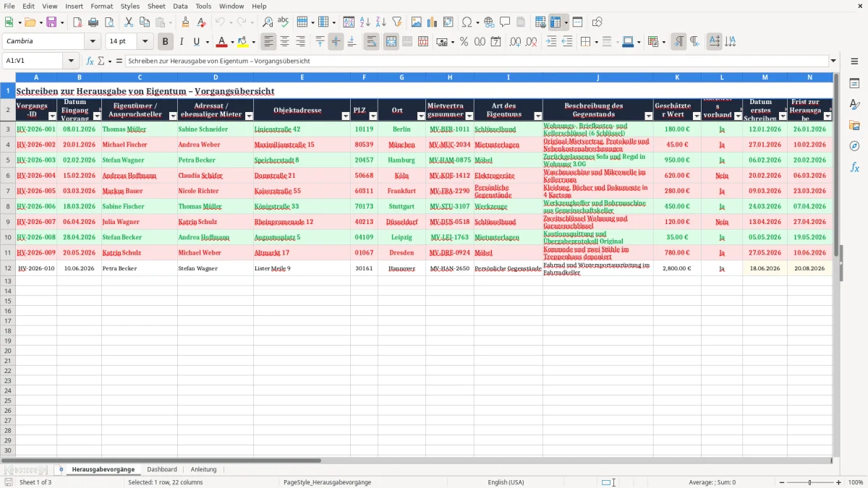
Task: Apply yellow background color
Action: coord(243,42)
